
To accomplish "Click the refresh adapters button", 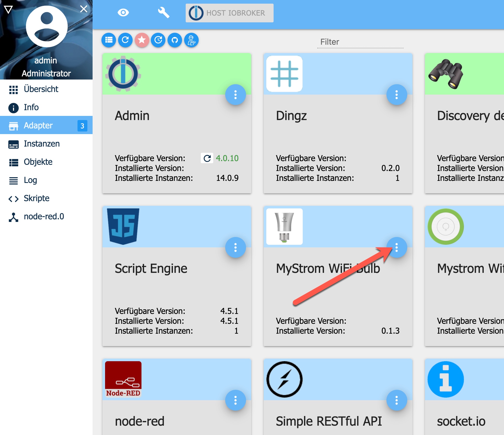I will (x=125, y=40).
